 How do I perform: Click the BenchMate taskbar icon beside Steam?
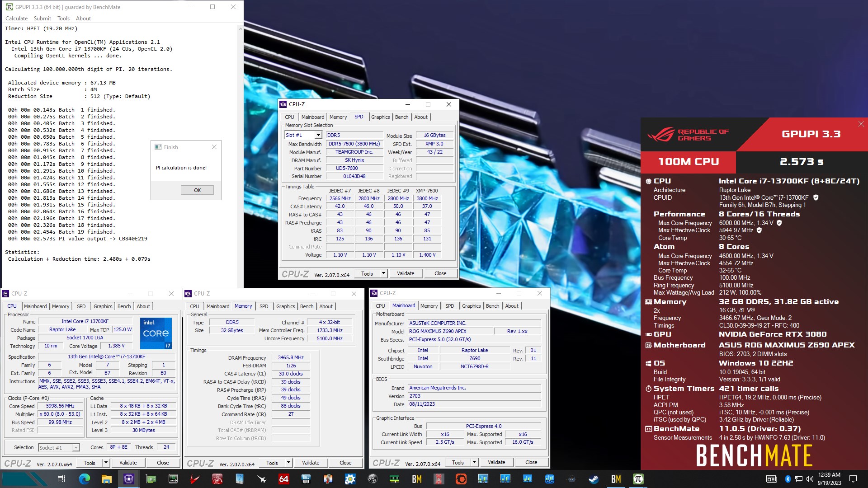point(616,479)
